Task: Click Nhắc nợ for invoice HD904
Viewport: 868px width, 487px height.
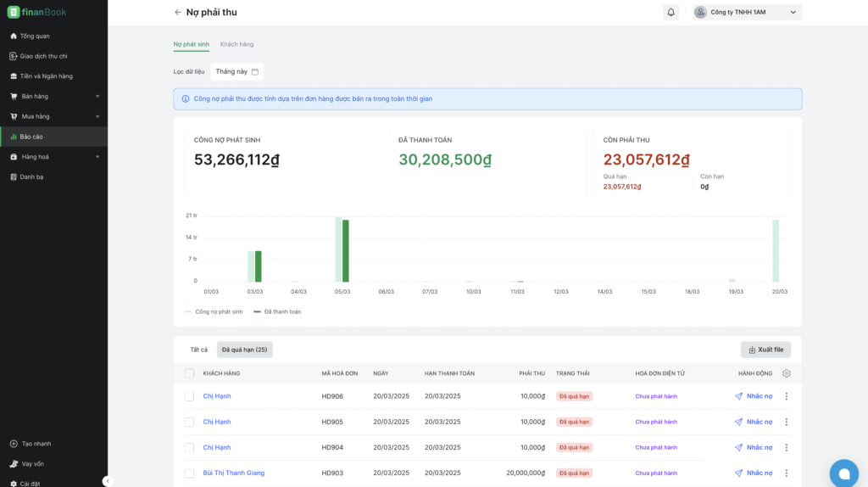Action: click(x=754, y=448)
